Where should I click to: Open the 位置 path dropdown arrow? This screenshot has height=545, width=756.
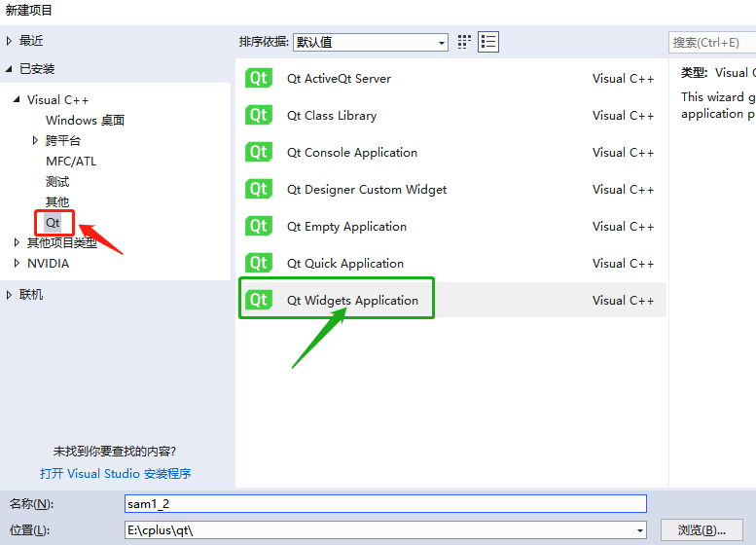[639, 530]
